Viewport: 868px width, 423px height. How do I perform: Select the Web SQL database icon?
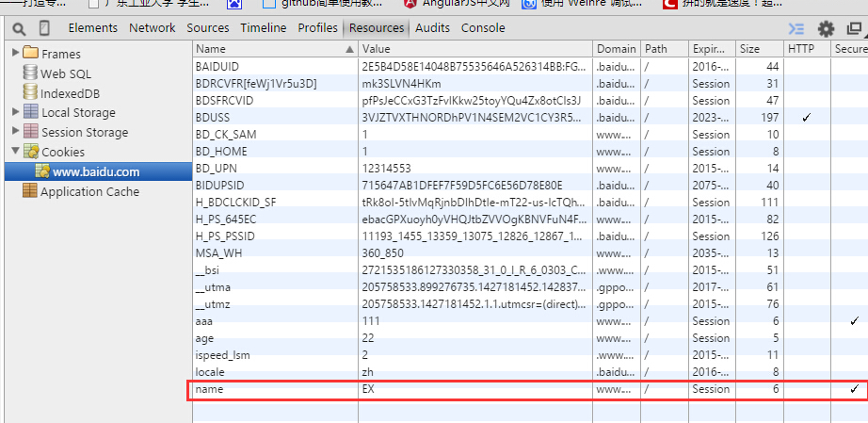tap(30, 73)
